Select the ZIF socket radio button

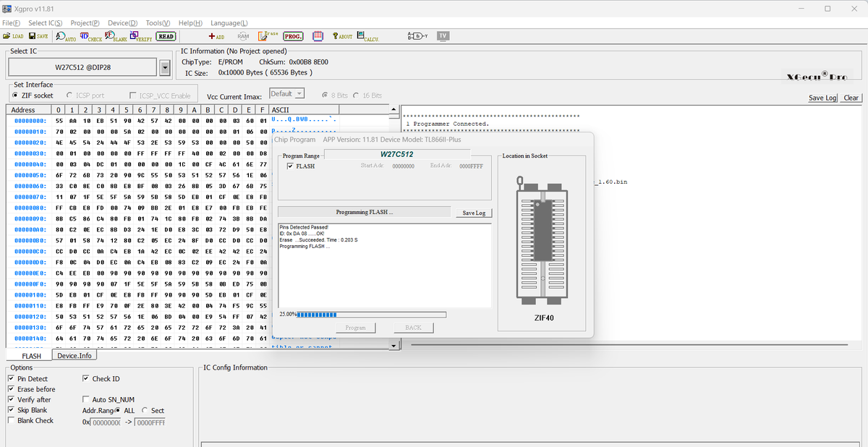pos(15,95)
